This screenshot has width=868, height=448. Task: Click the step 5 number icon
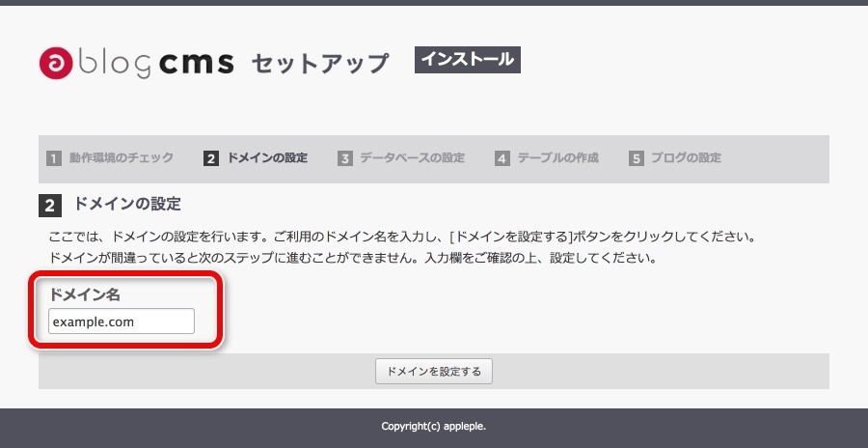[636, 158]
